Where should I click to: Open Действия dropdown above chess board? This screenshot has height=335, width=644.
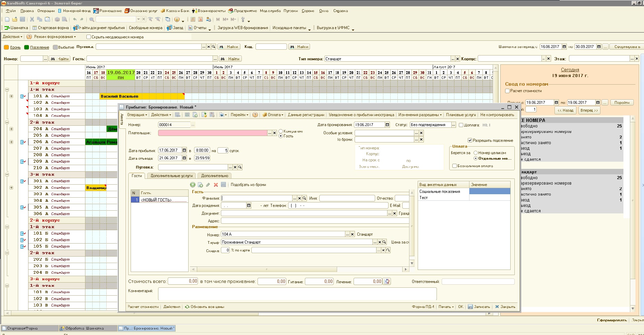click(x=12, y=37)
